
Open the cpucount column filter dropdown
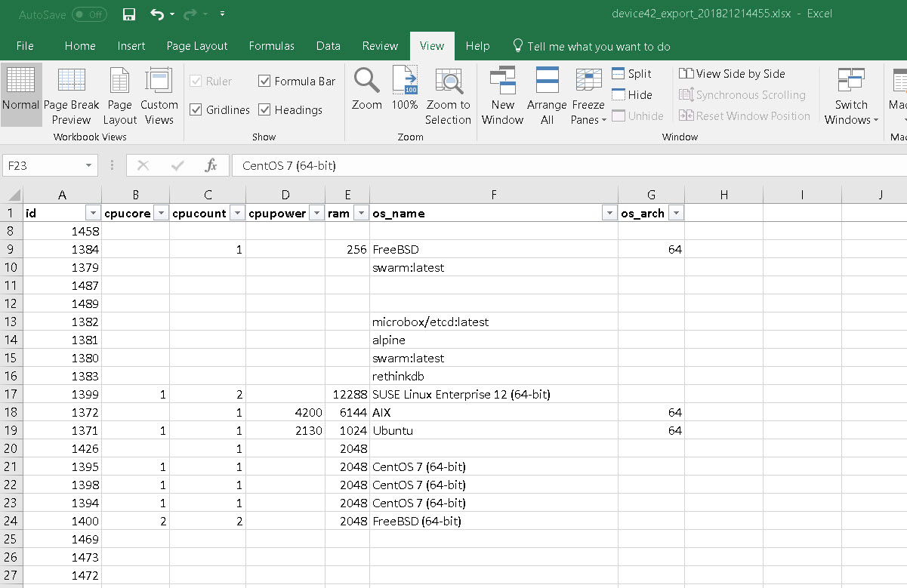[236, 214]
